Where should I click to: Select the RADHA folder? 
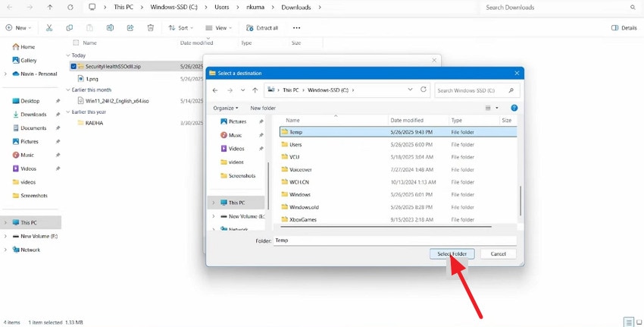click(x=94, y=123)
